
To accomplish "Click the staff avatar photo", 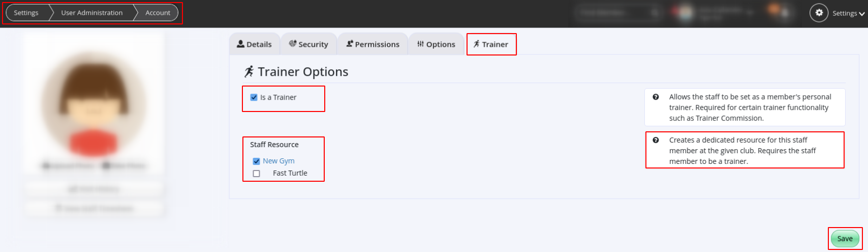I will click(94, 103).
